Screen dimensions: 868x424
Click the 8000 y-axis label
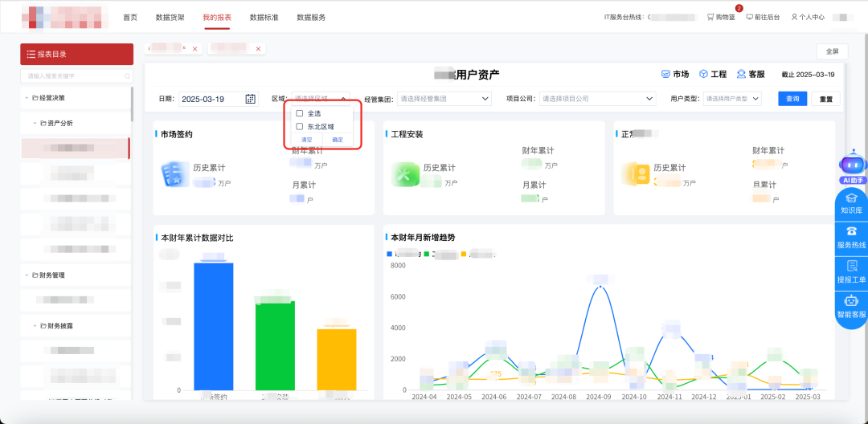399,265
